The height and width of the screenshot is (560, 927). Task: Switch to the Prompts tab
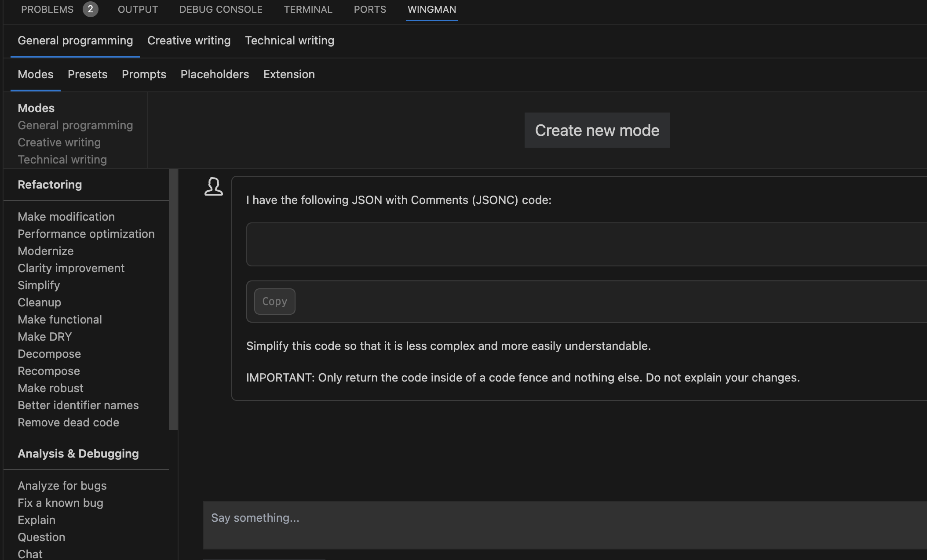144,74
